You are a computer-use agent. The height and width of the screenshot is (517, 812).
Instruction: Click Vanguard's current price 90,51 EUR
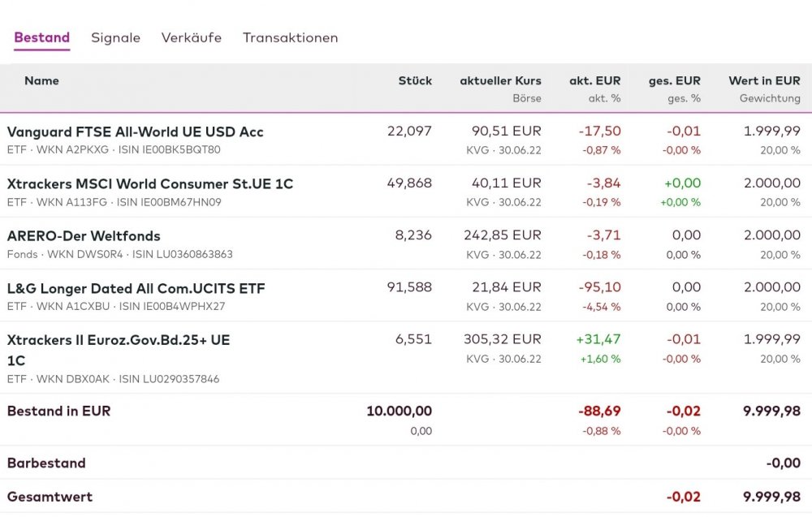pyautogui.click(x=507, y=131)
